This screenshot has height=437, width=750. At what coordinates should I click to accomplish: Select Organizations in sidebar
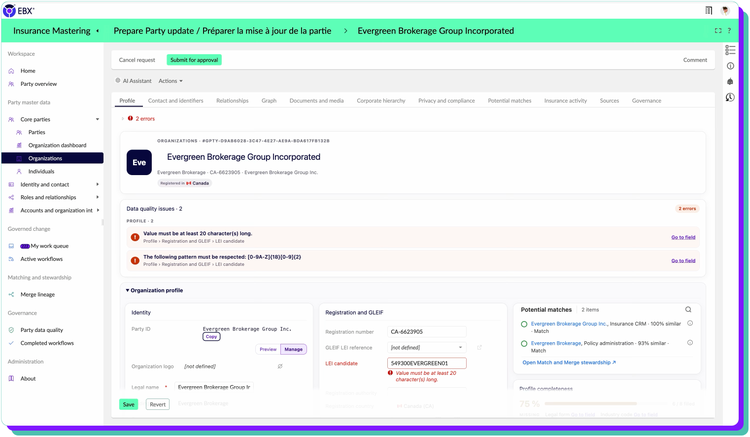[52, 158]
